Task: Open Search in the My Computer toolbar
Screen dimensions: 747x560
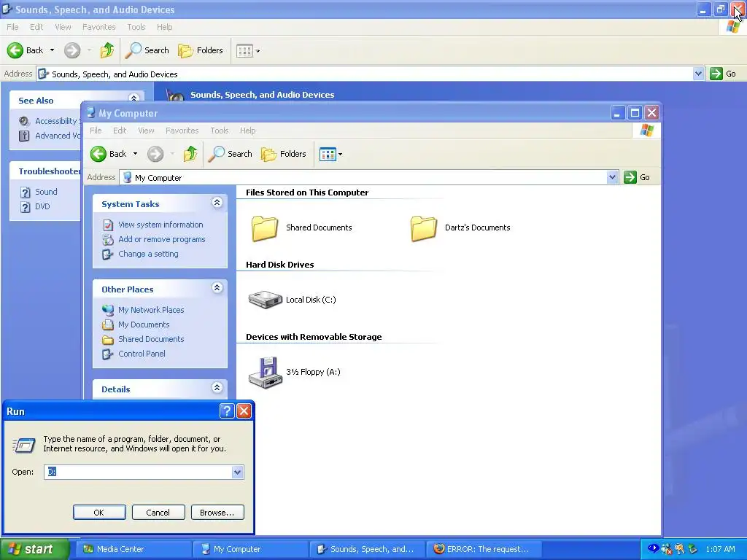Action: pyautogui.click(x=231, y=154)
